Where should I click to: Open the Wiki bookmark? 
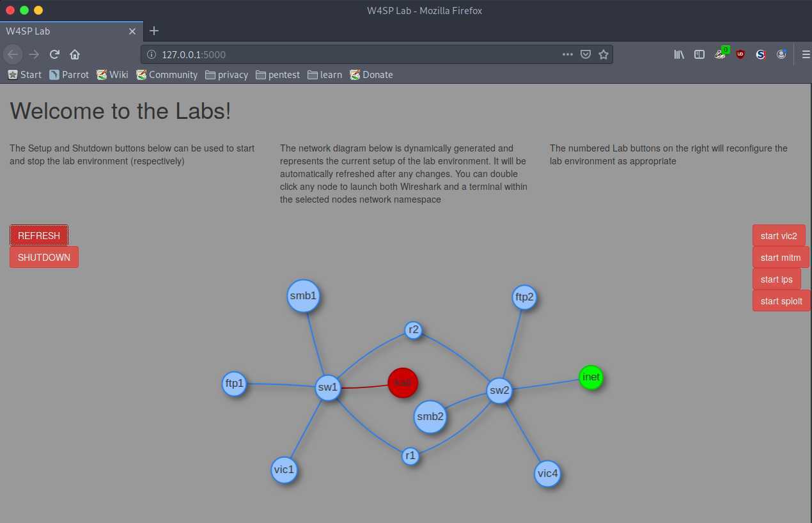[x=113, y=75]
